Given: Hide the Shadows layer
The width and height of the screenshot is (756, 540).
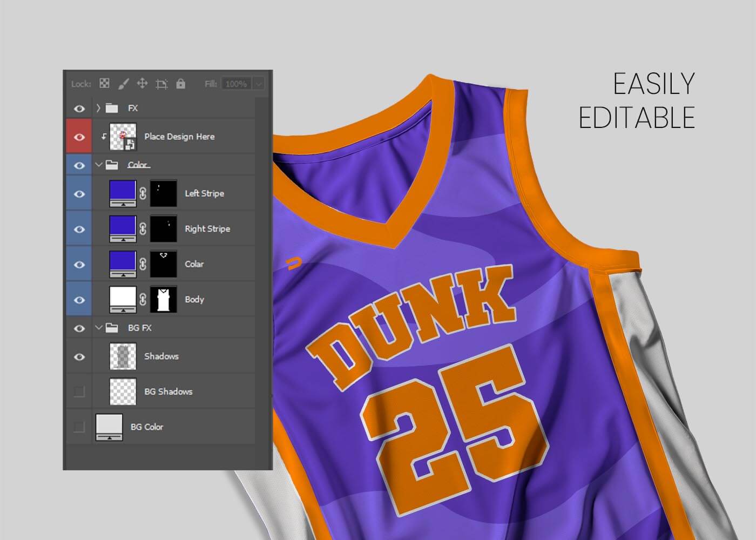Looking at the screenshot, I should (79, 356).
